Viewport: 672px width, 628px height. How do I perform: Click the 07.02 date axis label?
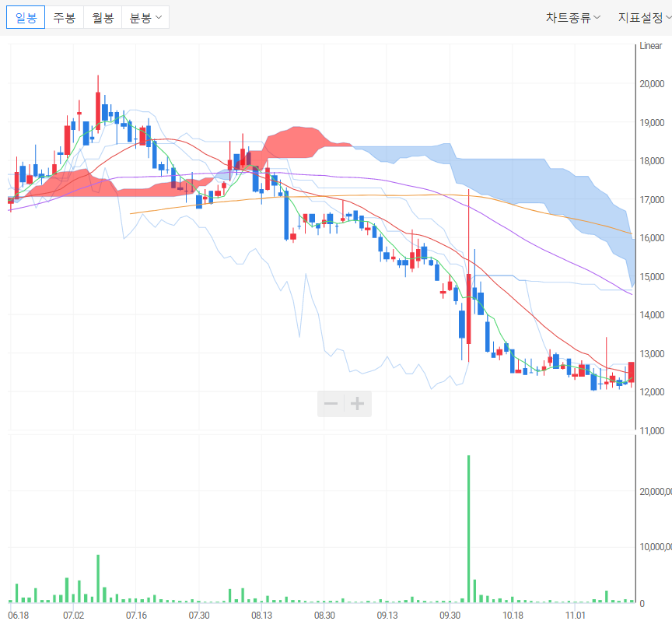coord(74,615)
